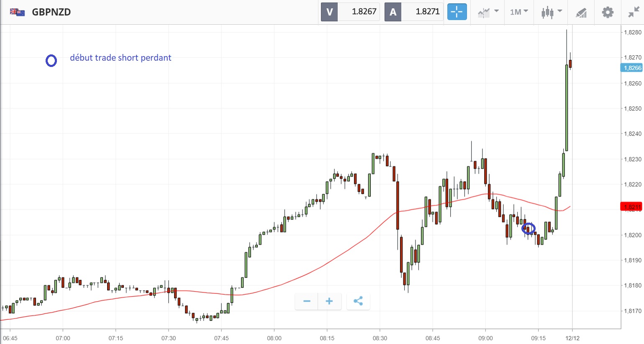Select the drawing tools pencil icon
The height and width of the screenshot is (344, 644).
point(581,13)
